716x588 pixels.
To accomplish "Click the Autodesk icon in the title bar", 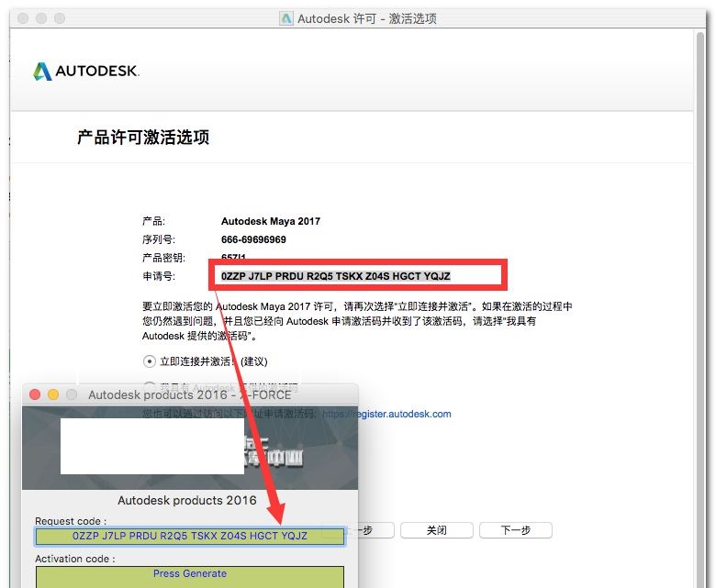I will (x=286, y=18).
